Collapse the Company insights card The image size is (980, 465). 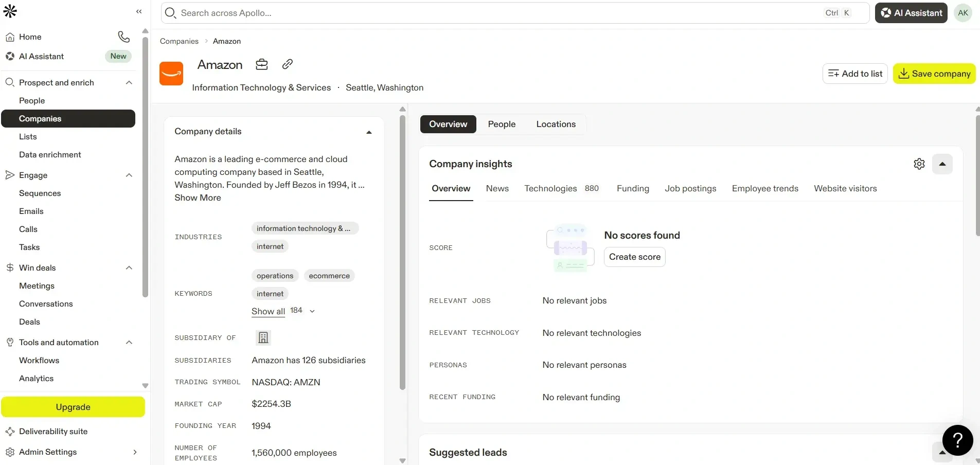942,164
